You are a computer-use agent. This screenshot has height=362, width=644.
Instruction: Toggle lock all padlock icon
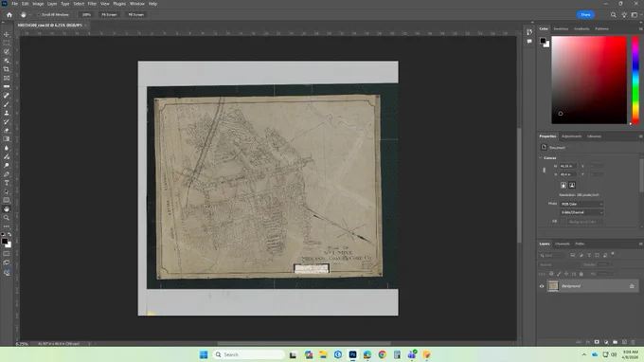(581, 274)
